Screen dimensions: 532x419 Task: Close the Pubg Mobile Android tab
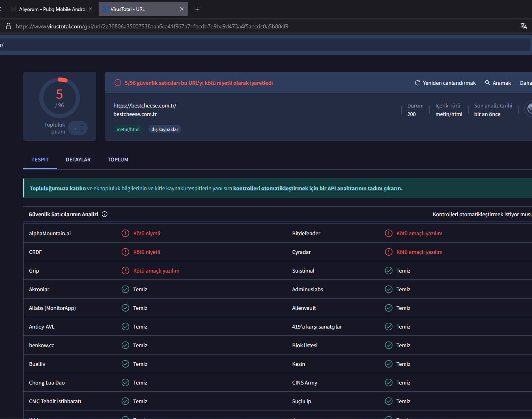pos(90,9)
